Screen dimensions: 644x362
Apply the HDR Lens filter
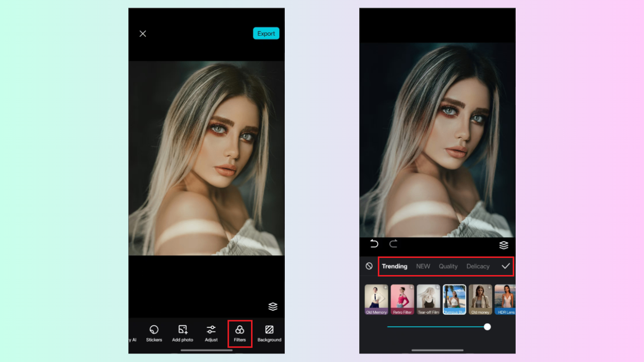click(506, 299)
